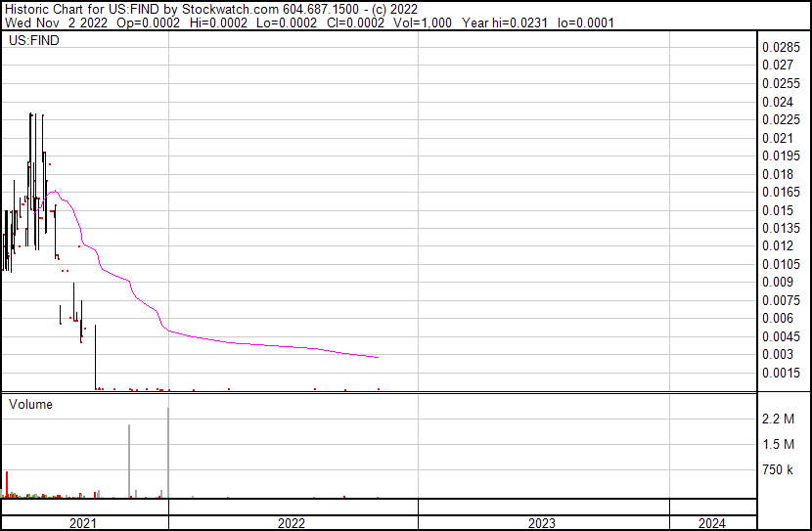Click the 1.5 M volume axis label
The image size is (812, 531).
778,445
